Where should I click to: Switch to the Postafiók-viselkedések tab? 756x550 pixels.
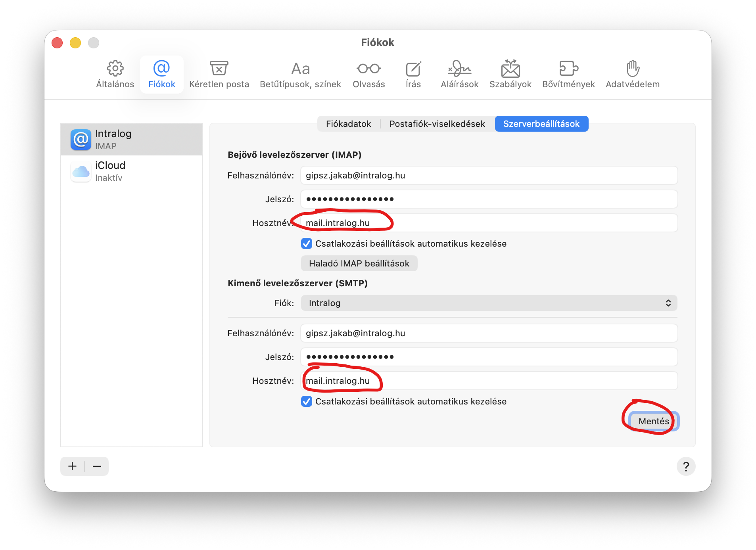coord(437,124)
